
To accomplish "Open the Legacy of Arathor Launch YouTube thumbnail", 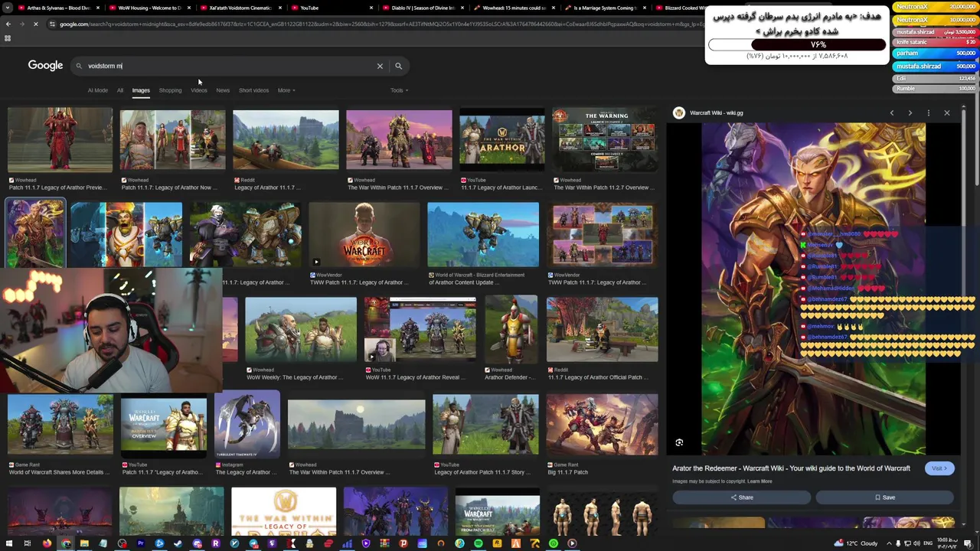I will pyautogui.click(x=501, y=140).
